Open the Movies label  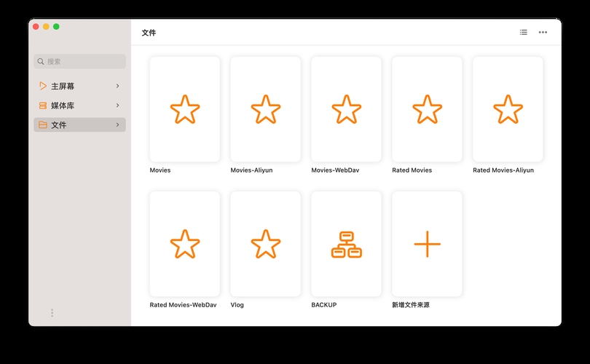click(160, 170)
